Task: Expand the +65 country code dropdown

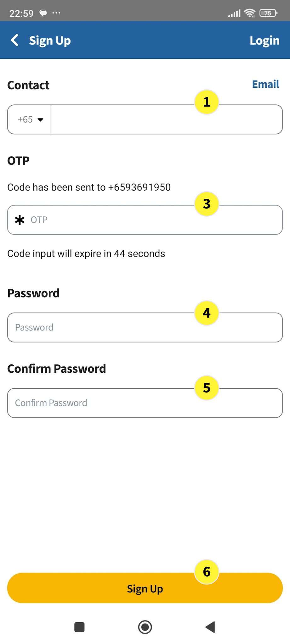Action: [x=30, y=119]
